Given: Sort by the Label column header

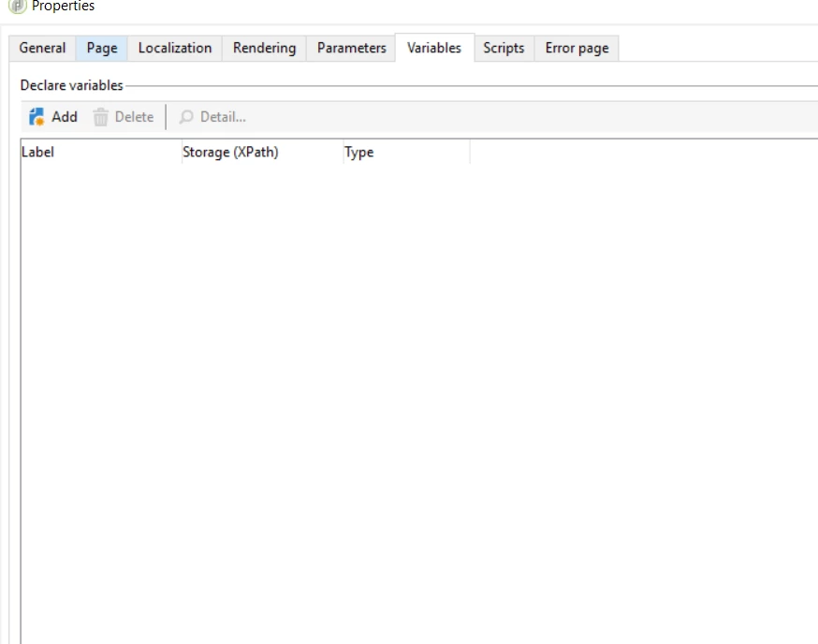Looking at the screenshot, I should tap(101, 152).
